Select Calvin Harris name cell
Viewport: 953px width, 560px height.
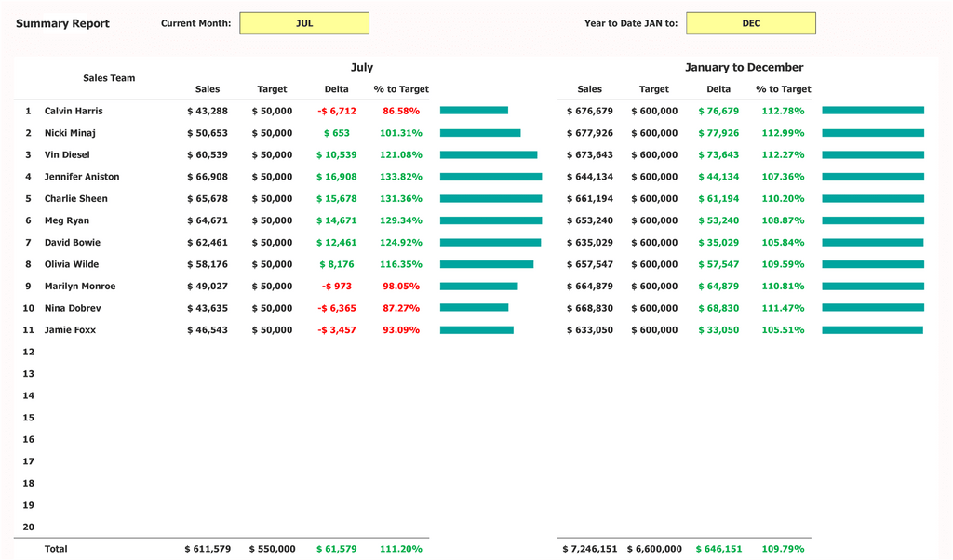[x=74, y=111]
